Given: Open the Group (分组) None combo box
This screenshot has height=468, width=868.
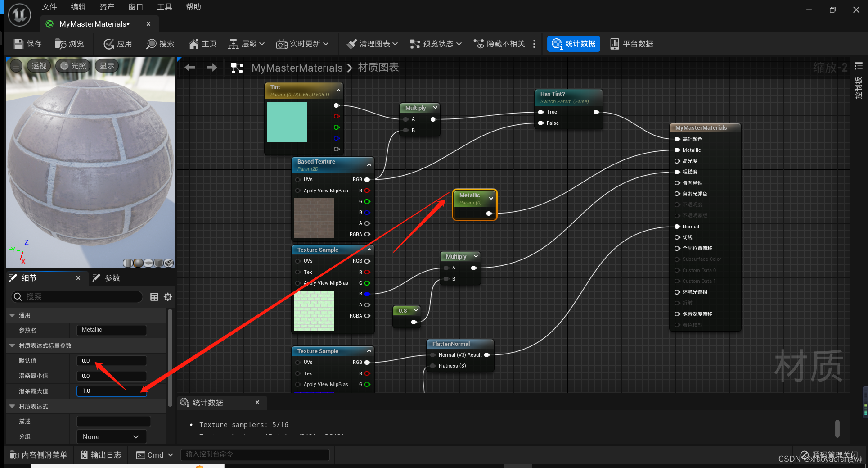Looking at the screenshot, I should (112, 437).
